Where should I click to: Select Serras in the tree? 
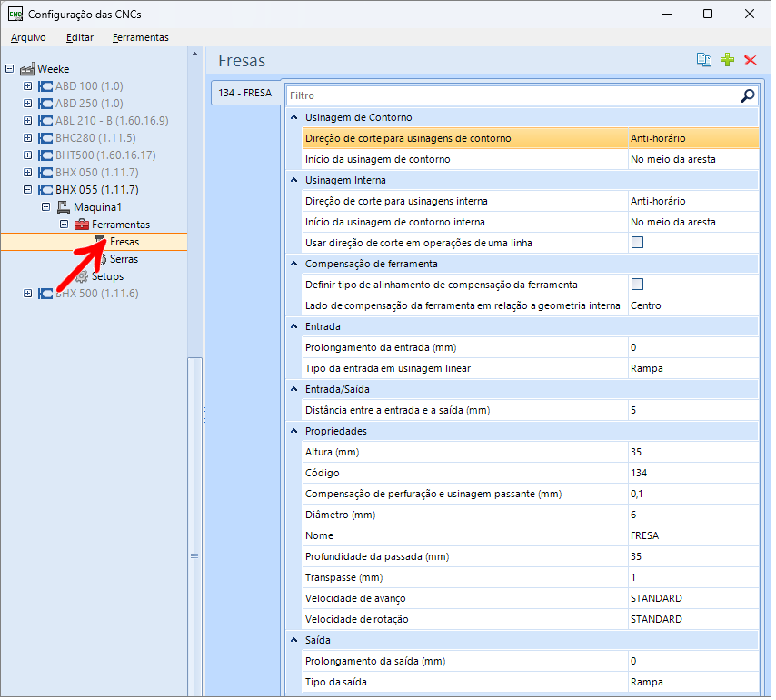(x=124, y=259)
